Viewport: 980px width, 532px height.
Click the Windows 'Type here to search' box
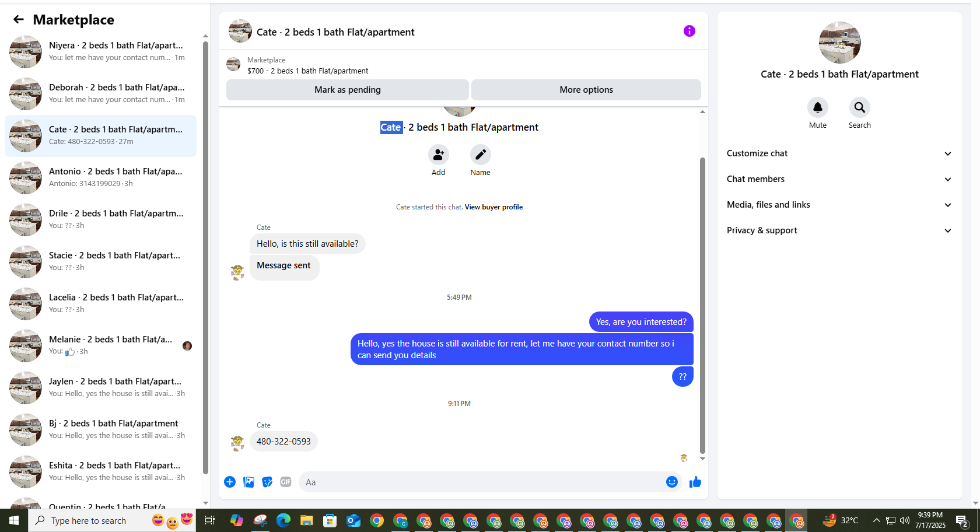tap(112, 520)
